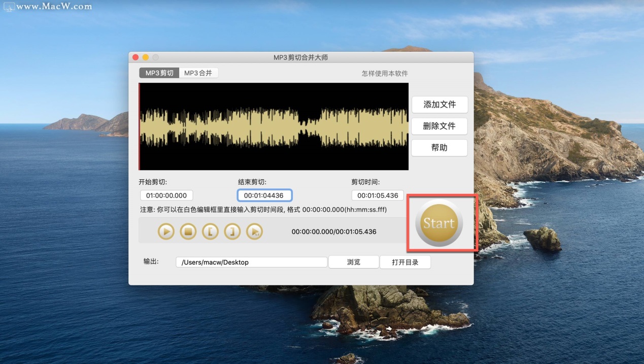Switch to the MP3合并 tab
This screenshot has width=644, height=364.
[x=198, y=73]
